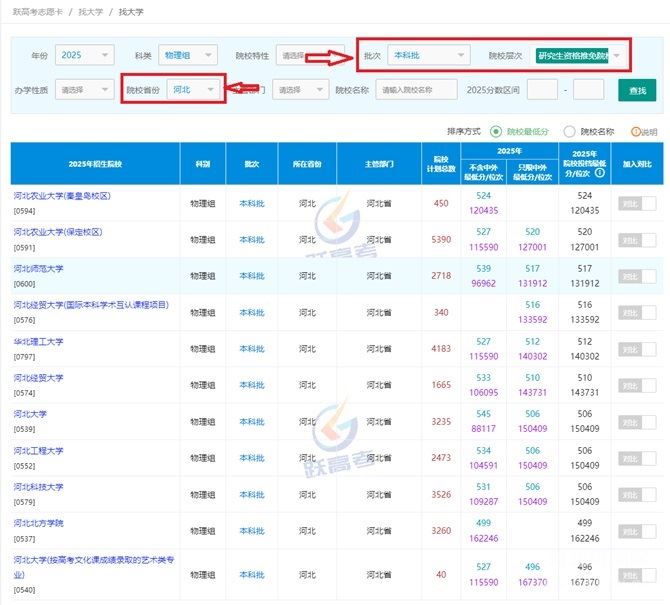Image resolution: width=670 pixels, height=605 pixels.
Task: Toggle 对比 switch for 河北大学 [0539]
Action: (x=637, y=422)
